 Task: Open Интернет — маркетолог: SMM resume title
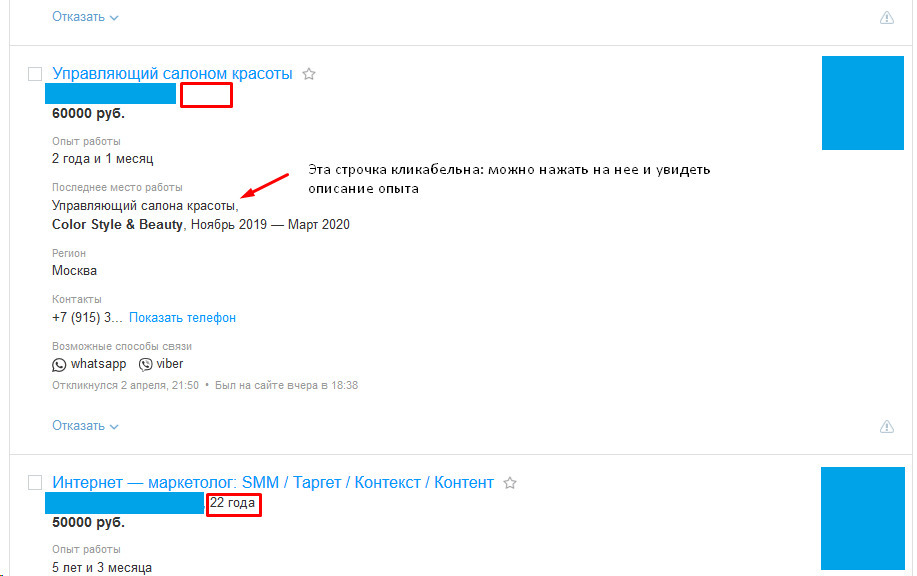(x=273, y=482)
